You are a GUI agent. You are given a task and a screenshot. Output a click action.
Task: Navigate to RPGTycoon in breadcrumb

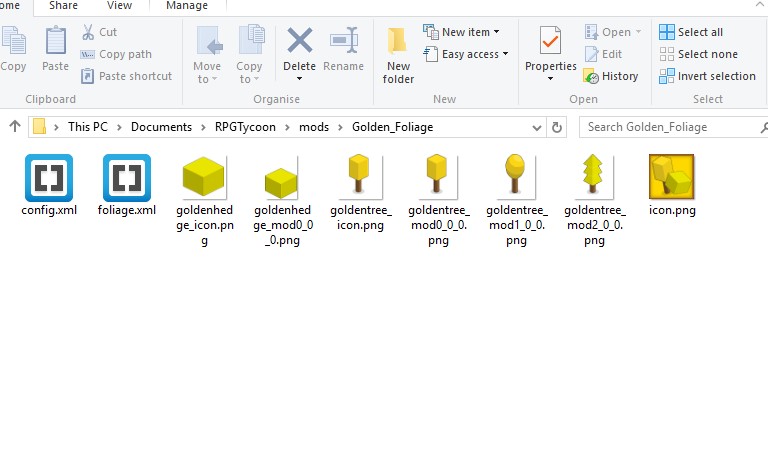245,127
